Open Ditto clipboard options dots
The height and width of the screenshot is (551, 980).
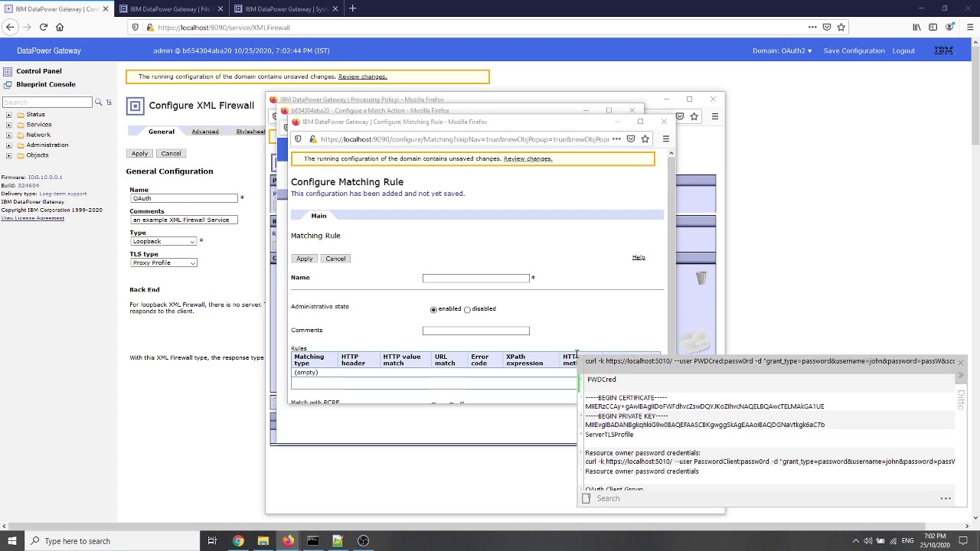tap(946, 499)
